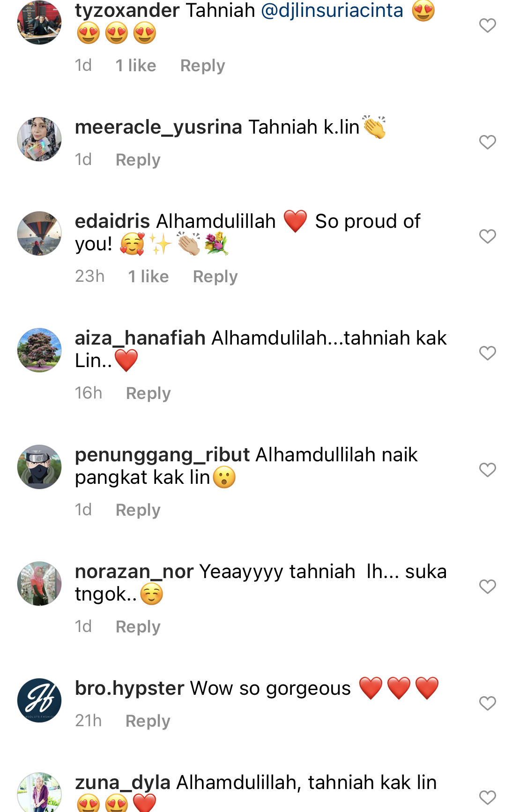The width and height of the screenshot is (527, 812).
Task: Like tyzoxander's comment with heart icon
Action: click(x=487, y=25)
